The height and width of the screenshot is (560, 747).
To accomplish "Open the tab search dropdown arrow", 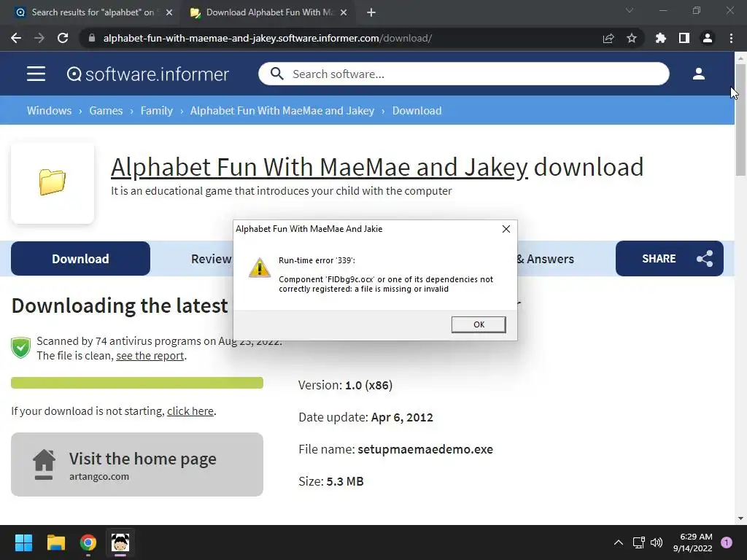I will click(x=630, y=10).
